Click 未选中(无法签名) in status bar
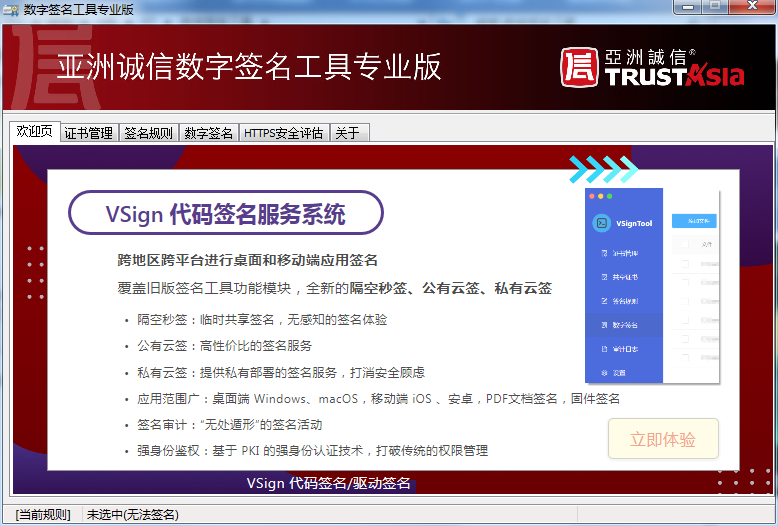The image size is (778, 526). click(x=132, y=515)
